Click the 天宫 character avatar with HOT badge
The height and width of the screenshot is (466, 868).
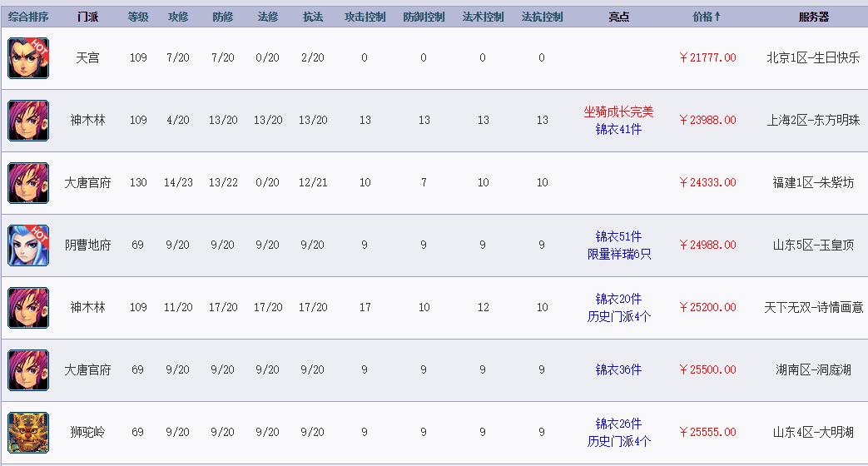pyautogui.click(x=28, y=58)
